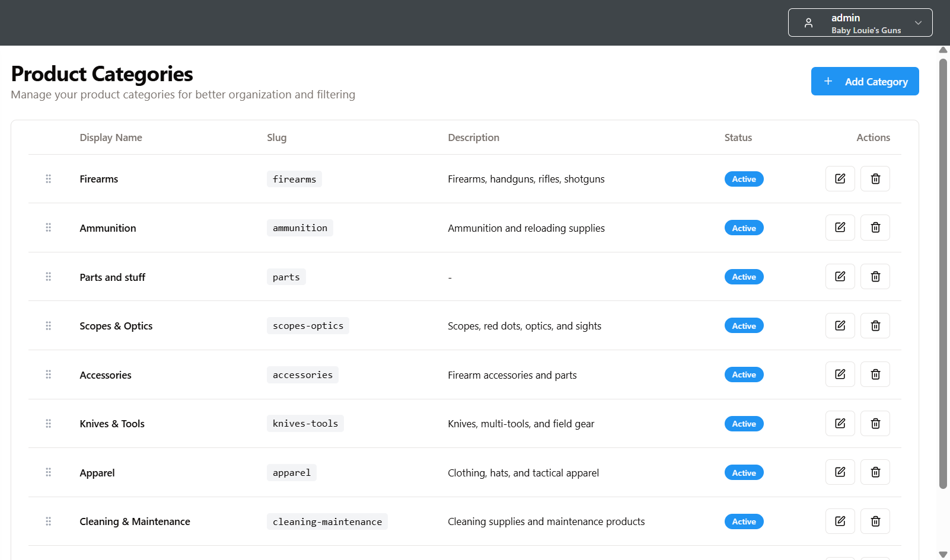The height and width of the screenshot is (560, 950).
Task: Click the Slug column header
Action: (x=276, y=137)
